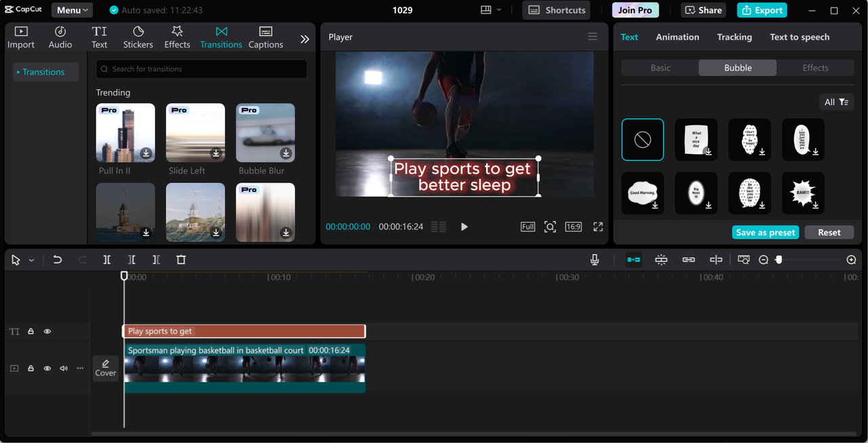Toggle preview axis icon
Screen dimensions: 868x443
coord(716,260)
